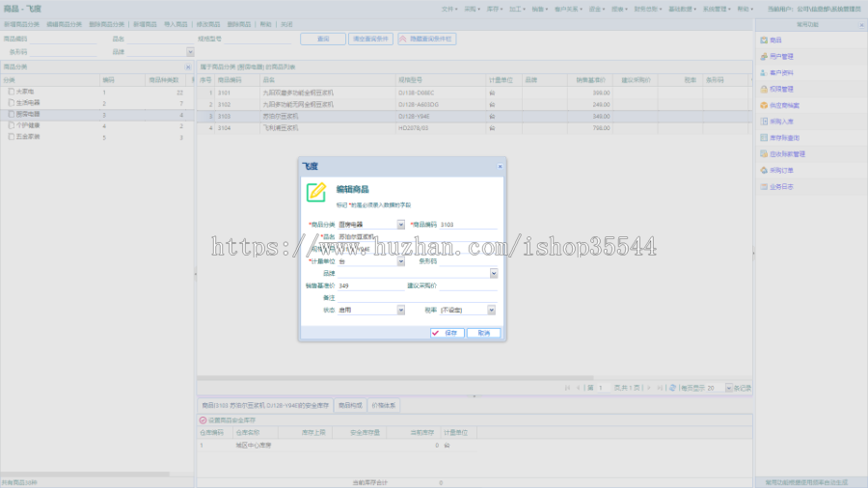Click the product list horizontal scrollbar
The height and width of the screenshot is (488, 868).
395,378
